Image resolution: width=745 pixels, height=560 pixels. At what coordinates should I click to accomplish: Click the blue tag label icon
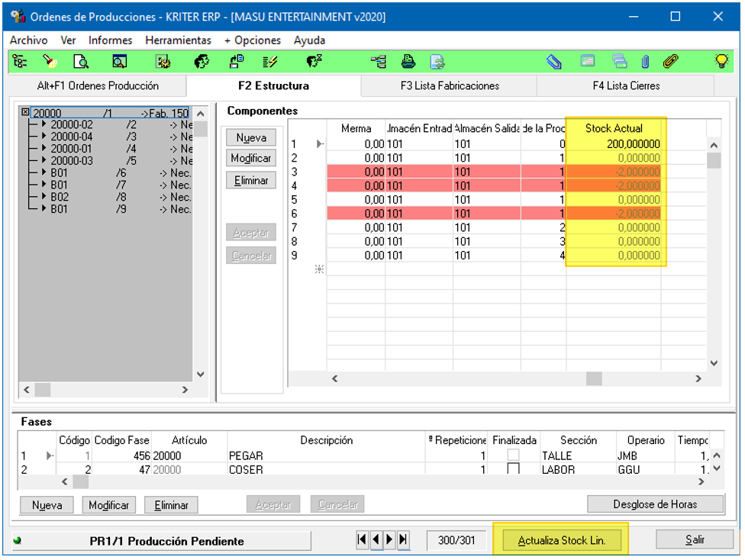[x=554, y=62]
